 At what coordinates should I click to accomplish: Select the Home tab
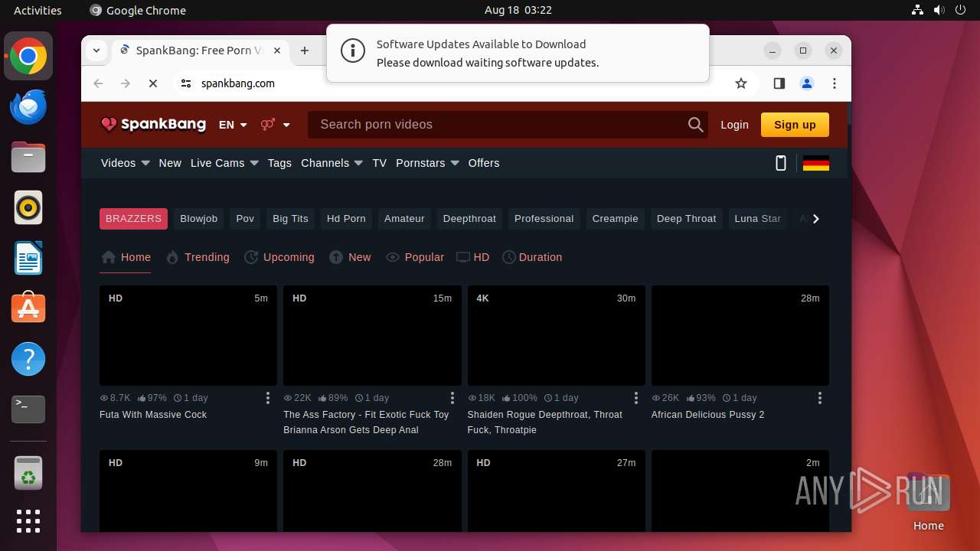[x=126, y=257]
